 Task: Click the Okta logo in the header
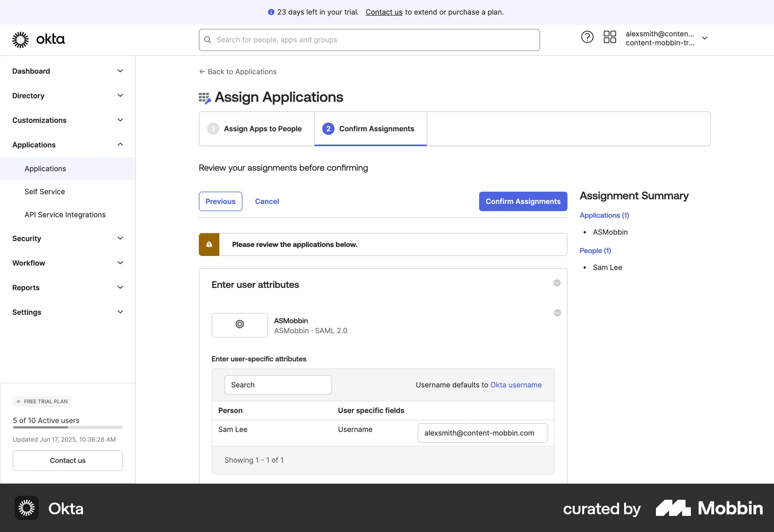[38, 39]
